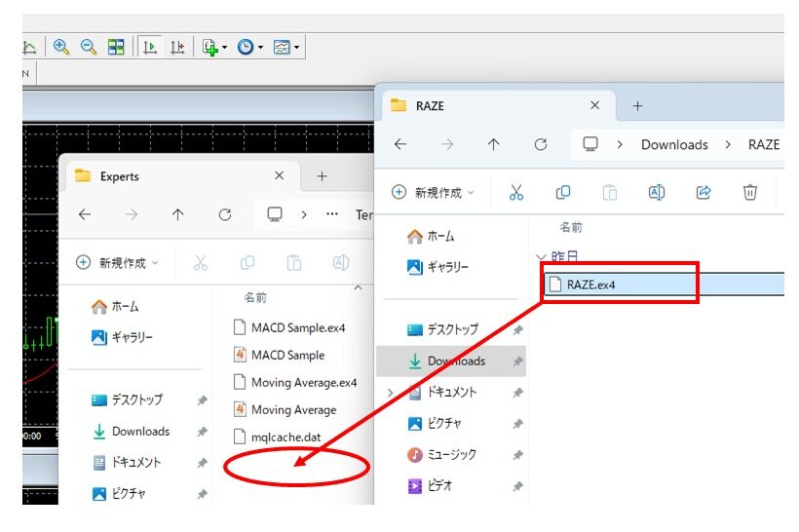The image size is (799, 532).
Task: Toggle the chart auto scroll icon
Action: click(x=149, y=47)
